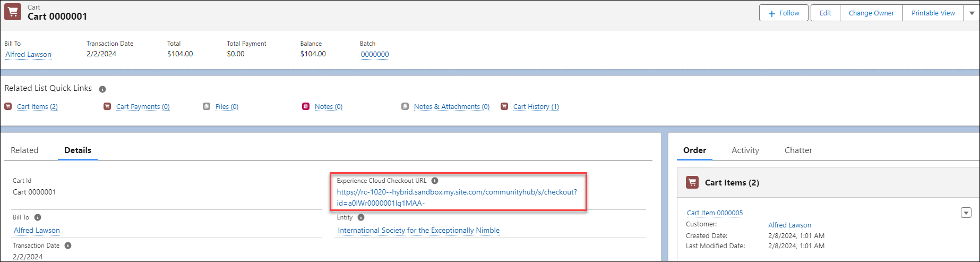980x262 pixels.
Task: Click the Cart History quick link icon
Action: pos(504,106)
